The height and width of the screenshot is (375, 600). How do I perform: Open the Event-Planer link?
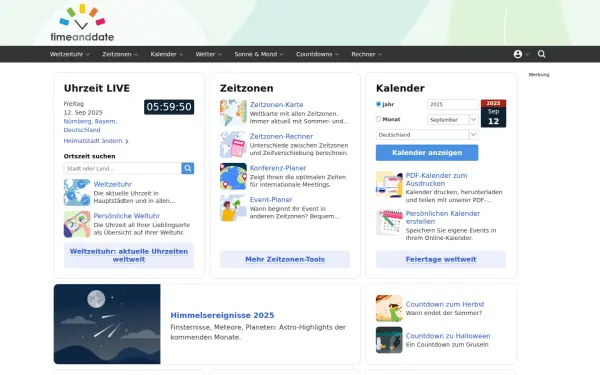click(271, 200)
